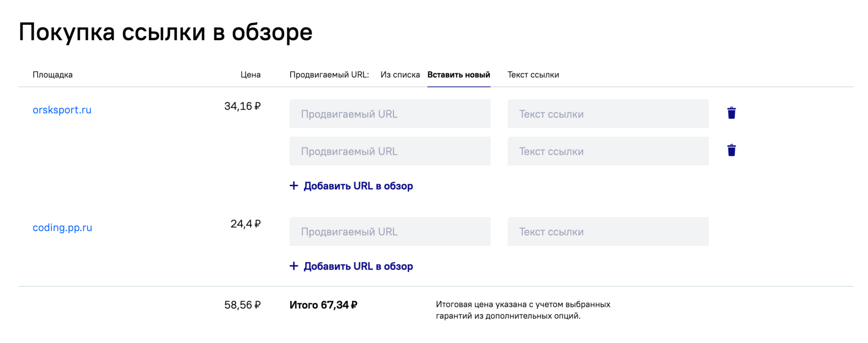This screenshot has height=343, width=868.
Task: Click the "Площадка" column header
Action: pos(53,75)
